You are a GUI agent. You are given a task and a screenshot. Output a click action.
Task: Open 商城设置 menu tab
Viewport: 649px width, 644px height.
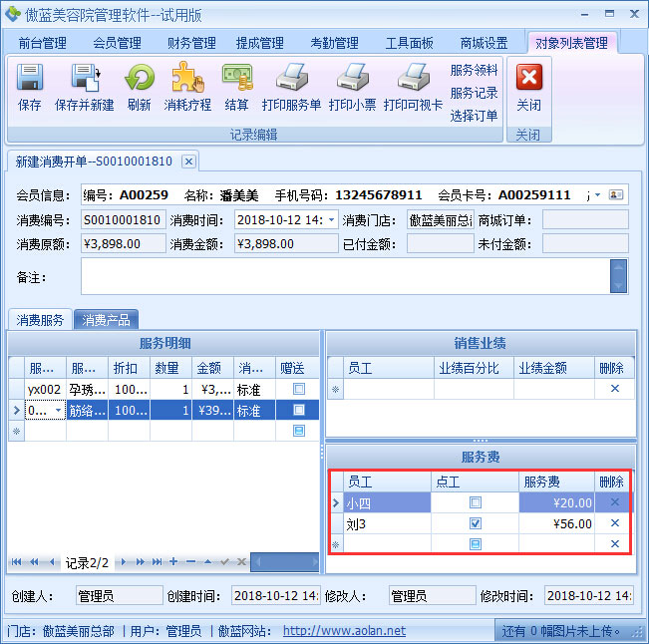pyautogui.click(x=484, y=43)
